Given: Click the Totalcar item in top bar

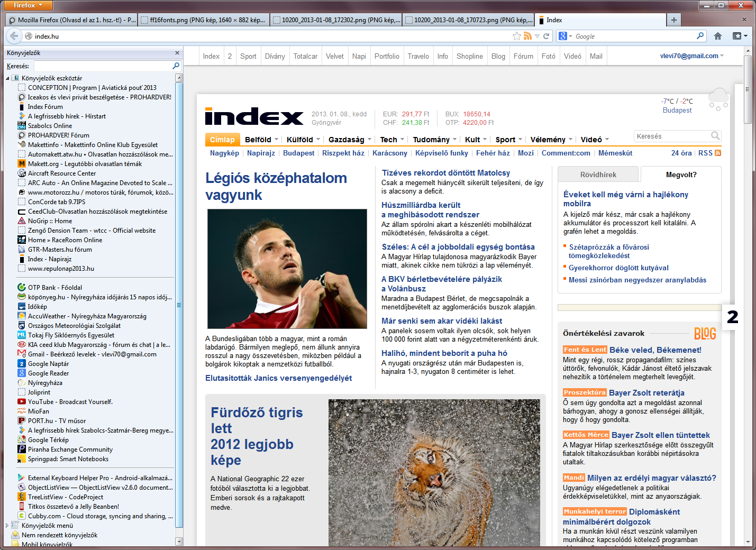Looking at the screenshot, I should tap(305, 56).
